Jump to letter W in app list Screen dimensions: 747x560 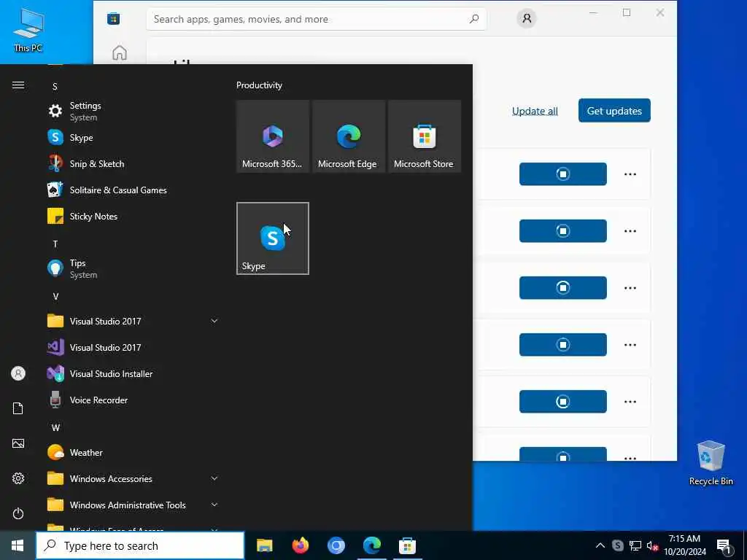point(55,427)
